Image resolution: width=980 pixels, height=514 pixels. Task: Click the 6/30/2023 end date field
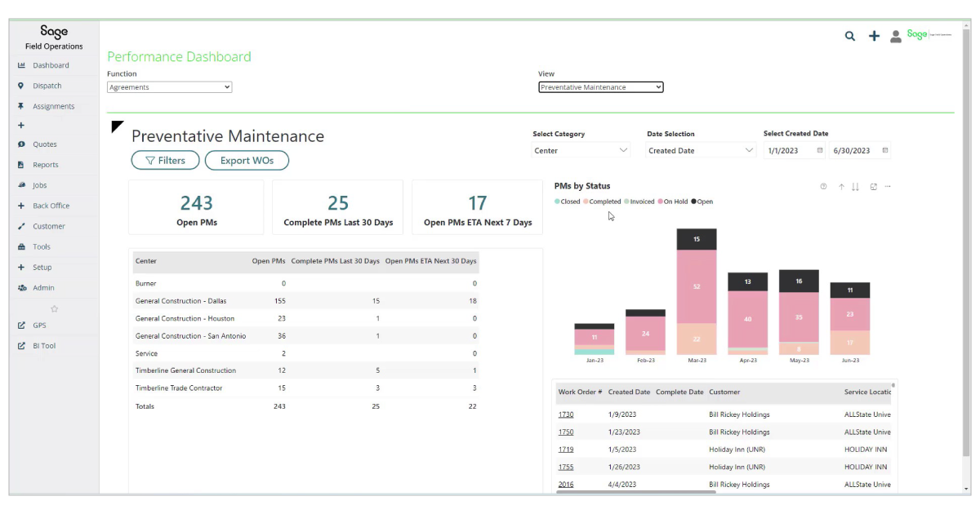[x=854, y=150]
